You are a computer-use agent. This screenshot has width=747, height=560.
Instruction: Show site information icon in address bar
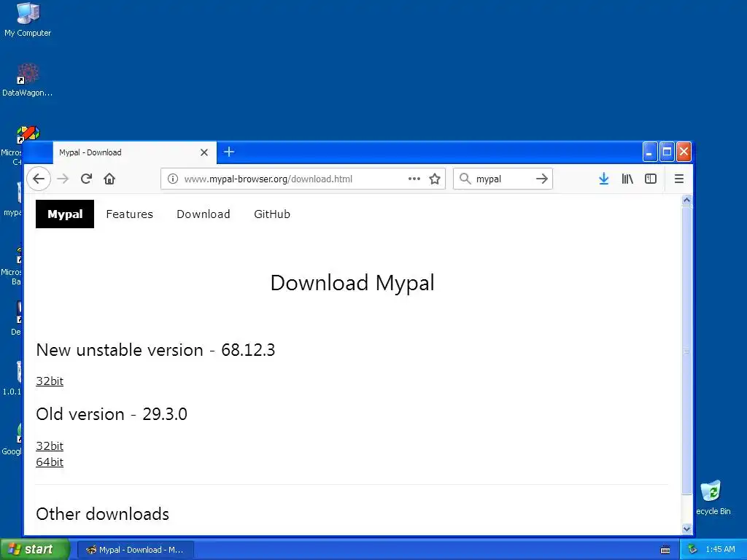tap(173, 179)
